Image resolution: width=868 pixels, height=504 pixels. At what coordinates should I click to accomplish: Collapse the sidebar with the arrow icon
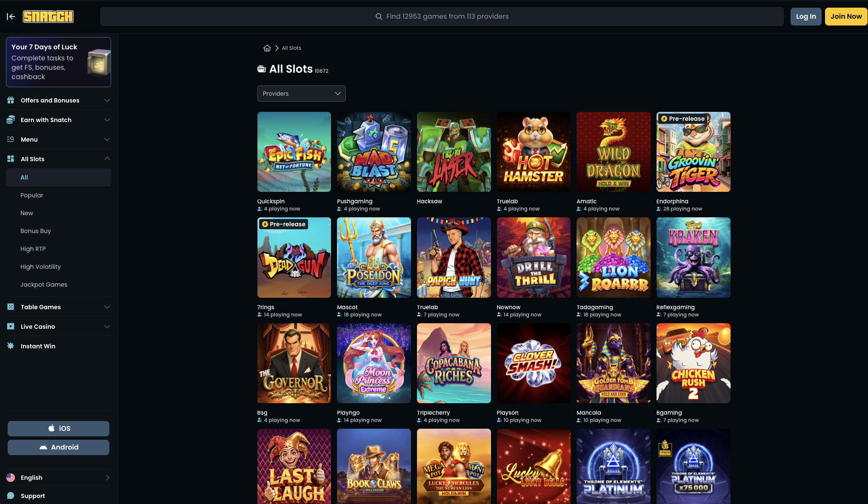pos(11,17)
